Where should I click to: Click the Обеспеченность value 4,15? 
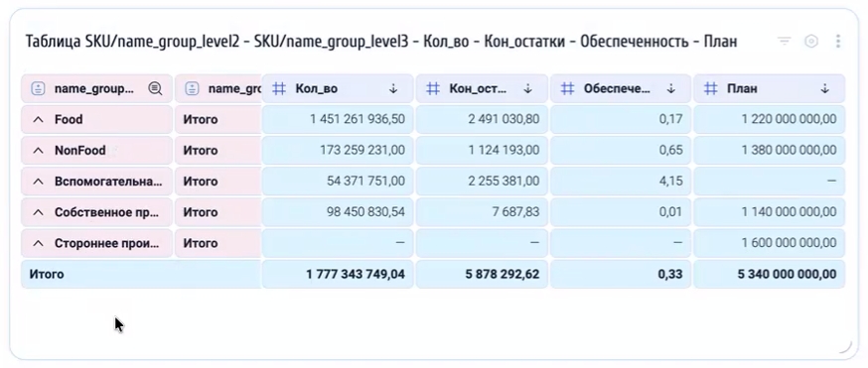point(671,182)
